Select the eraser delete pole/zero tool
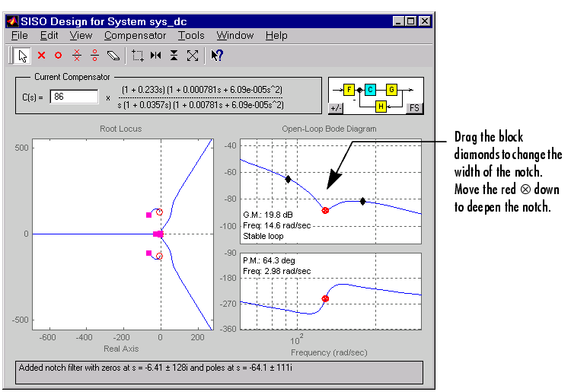 pyautogui.click(x=113, y=55)
